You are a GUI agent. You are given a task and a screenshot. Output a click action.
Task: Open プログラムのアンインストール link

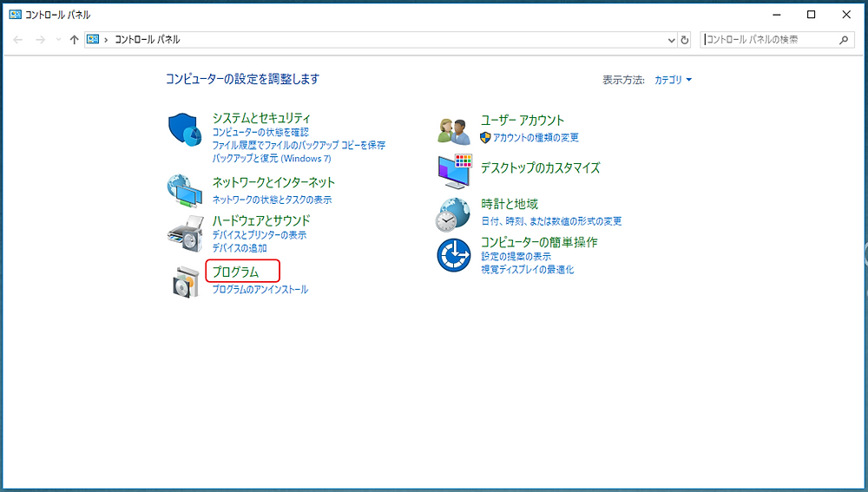[260, 290]
